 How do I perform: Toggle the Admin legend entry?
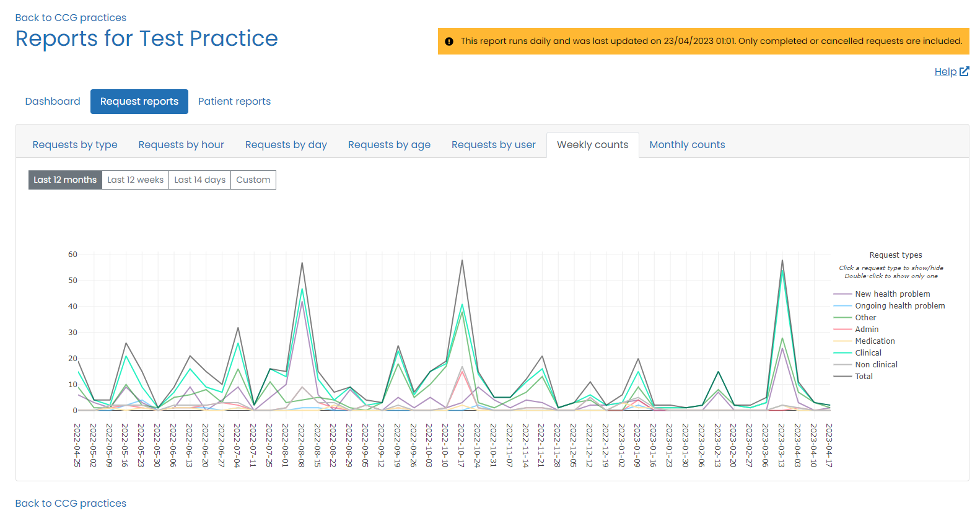pyautogui.click(x=867, y=330)
